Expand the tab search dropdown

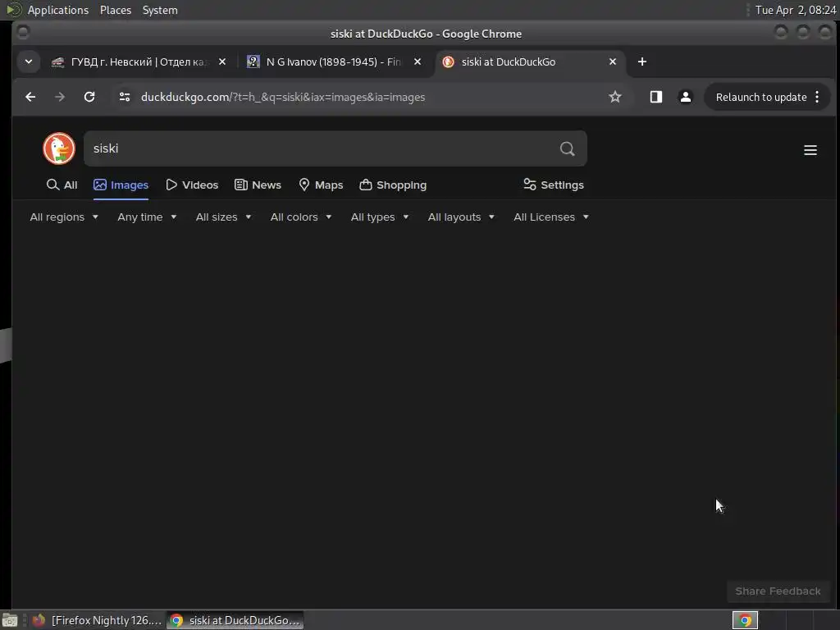coord(29,62)
